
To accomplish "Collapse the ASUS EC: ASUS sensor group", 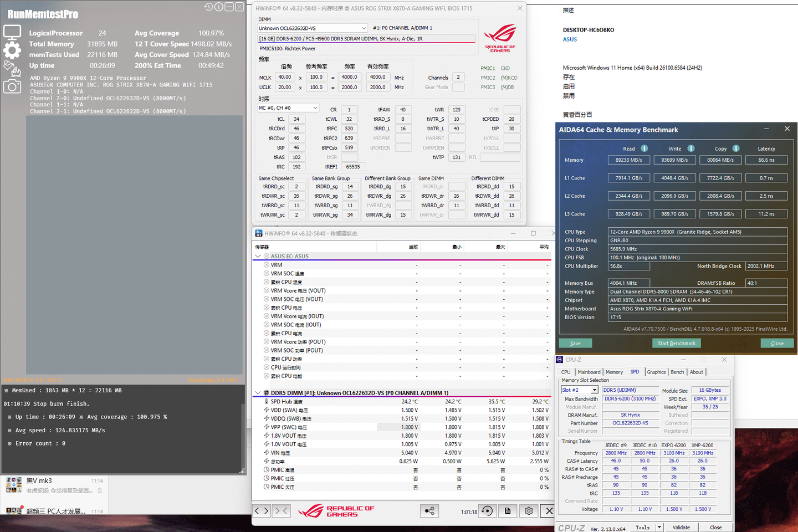I will [258, 257].
